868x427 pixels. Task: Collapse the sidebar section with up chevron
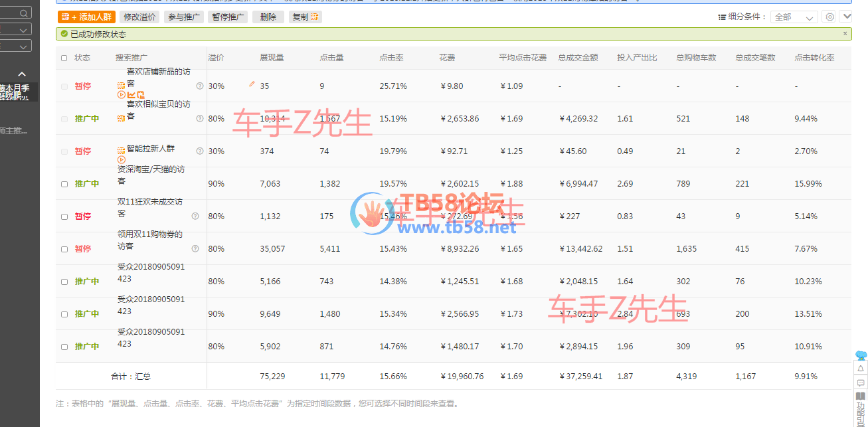22,74
